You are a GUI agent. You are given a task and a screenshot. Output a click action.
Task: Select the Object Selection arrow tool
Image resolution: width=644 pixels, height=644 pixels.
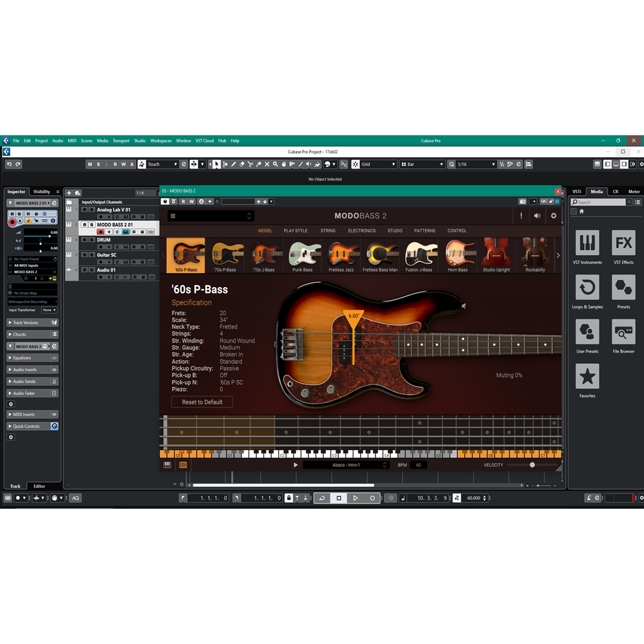click(x=216, y=164)
